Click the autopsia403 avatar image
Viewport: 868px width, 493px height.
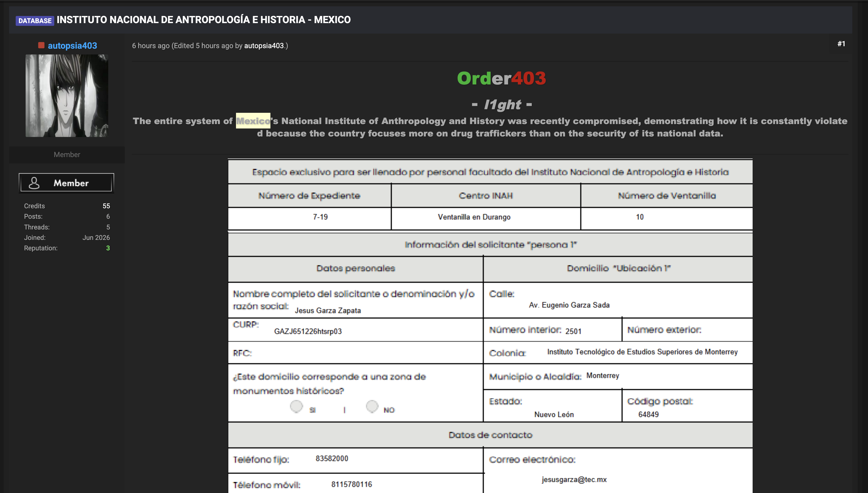(67, 96)
